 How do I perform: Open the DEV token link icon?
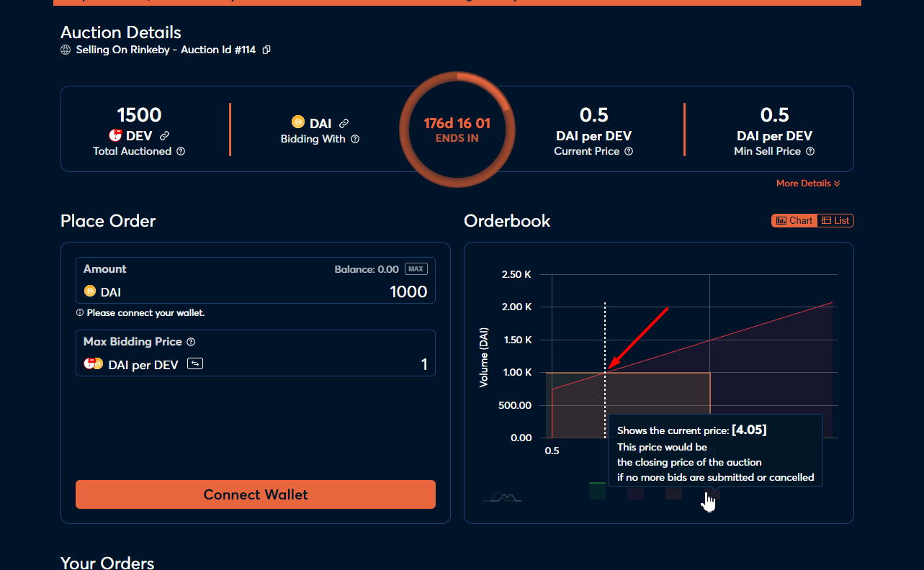(164, 135)
